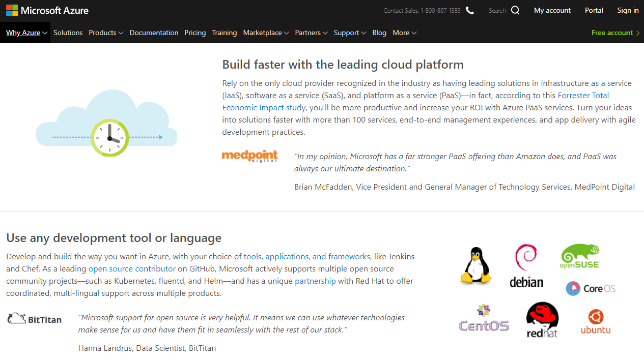Click the Red Hat logo
The image size is (644, 363).
pyautogui.click(x=542, y=320)
